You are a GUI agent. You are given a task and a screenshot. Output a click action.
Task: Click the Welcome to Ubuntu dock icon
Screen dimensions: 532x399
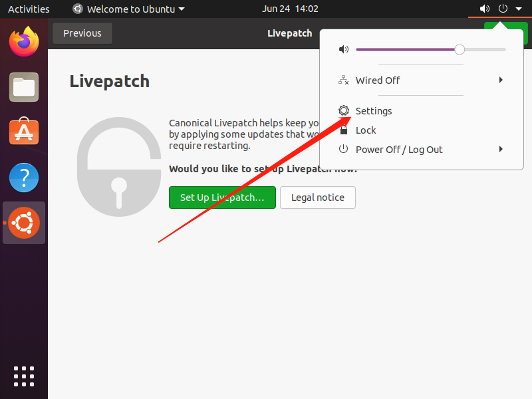(x=24, y=223)
